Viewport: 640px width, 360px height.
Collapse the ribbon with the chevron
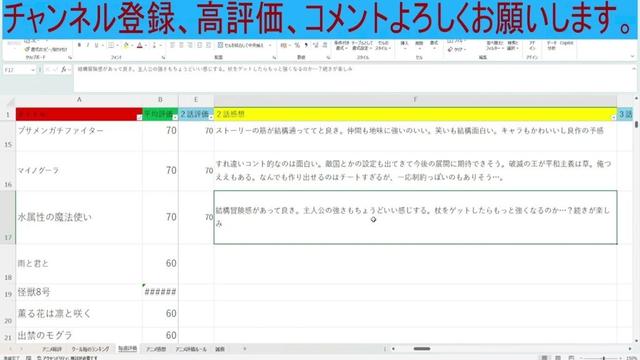coord(632,57)
